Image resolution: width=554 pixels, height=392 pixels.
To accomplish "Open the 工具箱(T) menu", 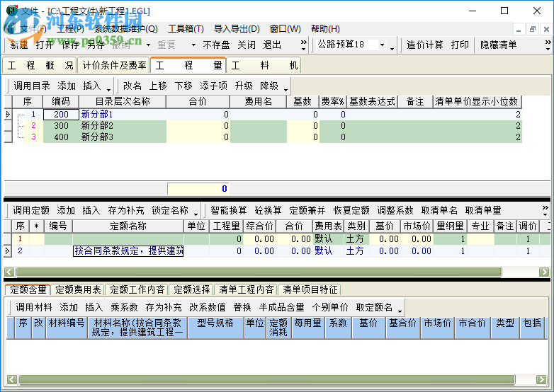I will pyautogui.click(x=186, y=29).
